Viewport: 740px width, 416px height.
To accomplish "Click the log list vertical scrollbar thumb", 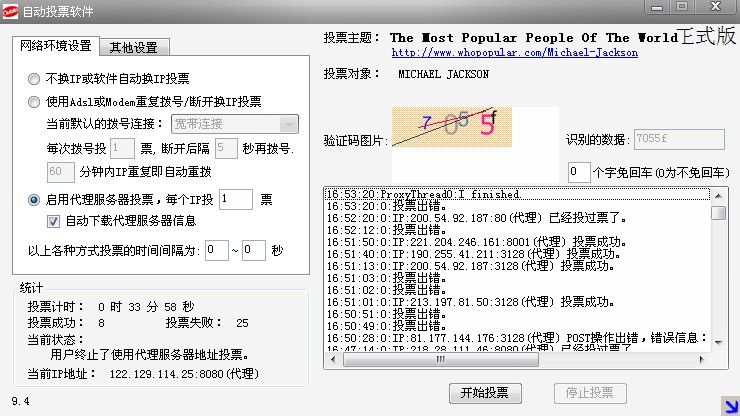I will (x=718, y=213).
